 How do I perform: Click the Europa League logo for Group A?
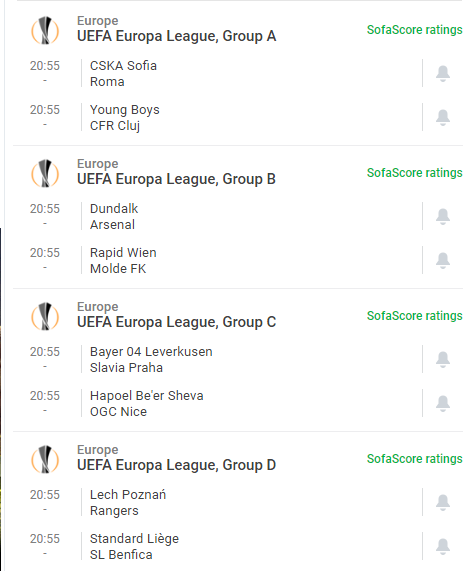tap(45, 30)
